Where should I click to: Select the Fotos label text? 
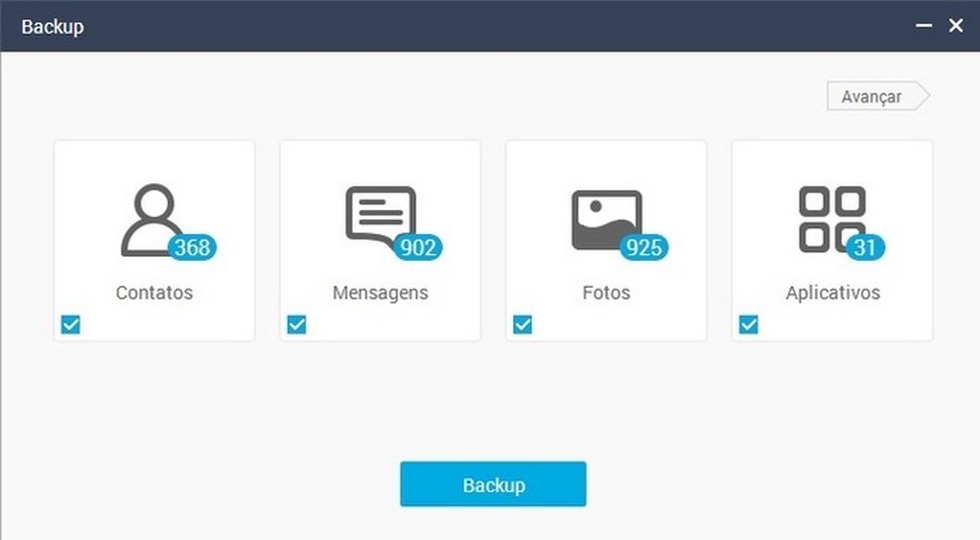tap(607, 293)
